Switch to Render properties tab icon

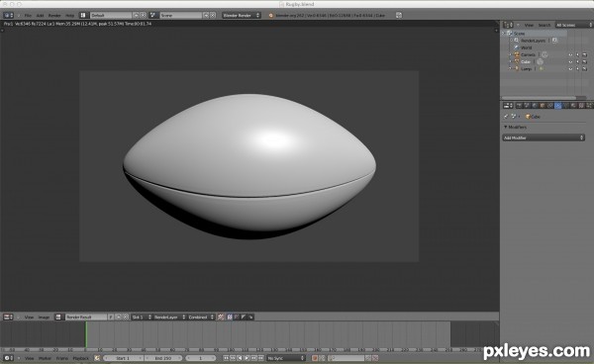coord(519,106)
